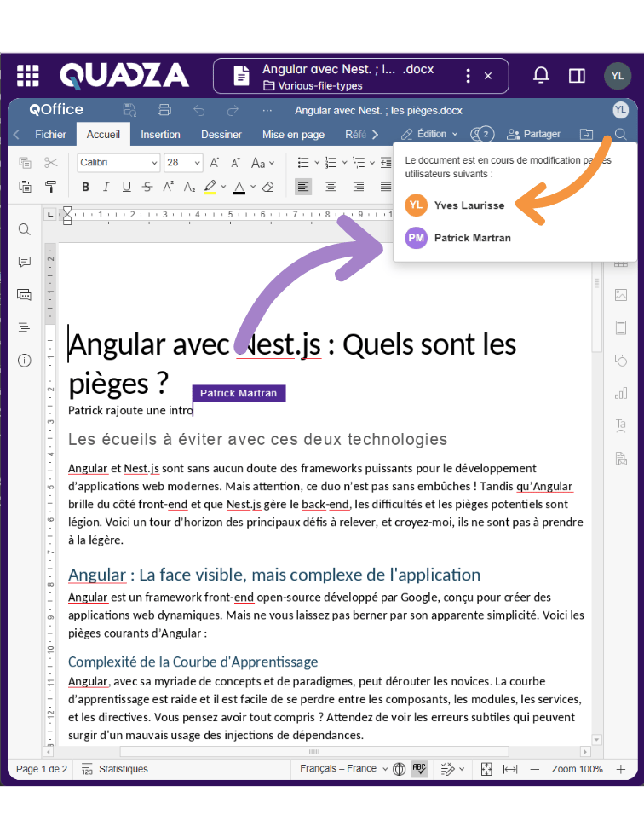644x838 pixels.
Task: Open the Fichier tab
Action: point(51,134)
